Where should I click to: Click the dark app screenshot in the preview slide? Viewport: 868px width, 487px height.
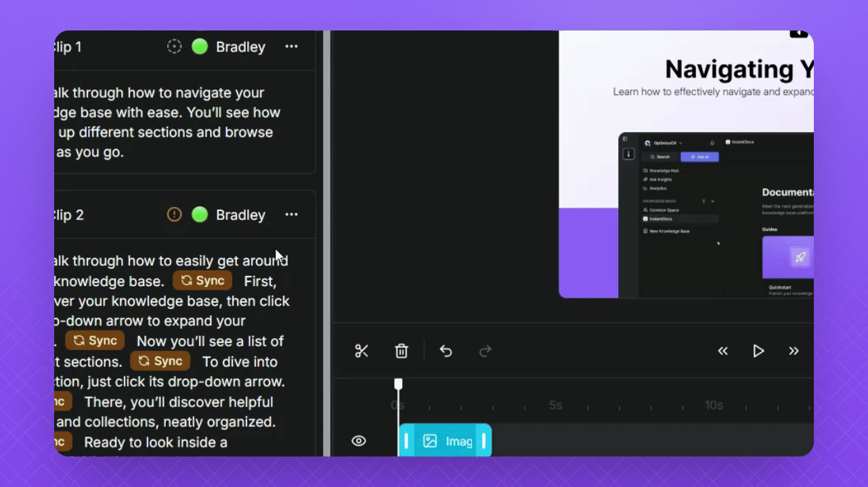click(x=716, y=215)
